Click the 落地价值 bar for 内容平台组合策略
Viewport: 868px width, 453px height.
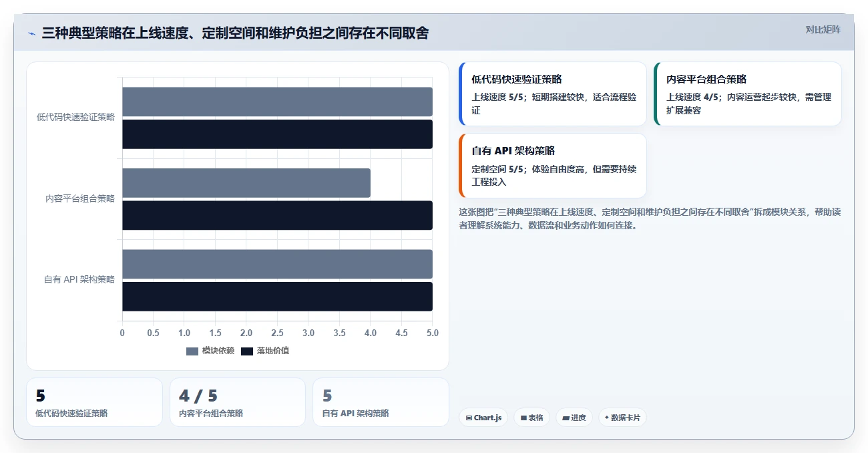pyautogui.click(x=277, y=215)
